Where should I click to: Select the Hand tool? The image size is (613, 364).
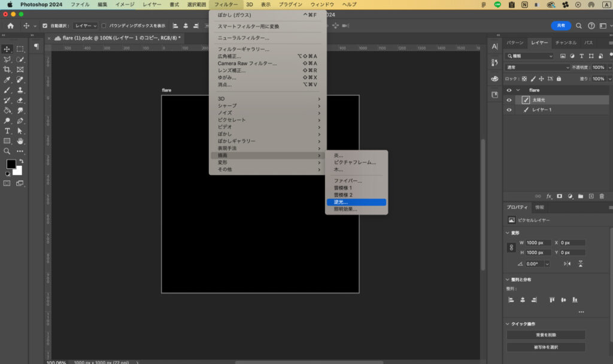coord(20,141)
